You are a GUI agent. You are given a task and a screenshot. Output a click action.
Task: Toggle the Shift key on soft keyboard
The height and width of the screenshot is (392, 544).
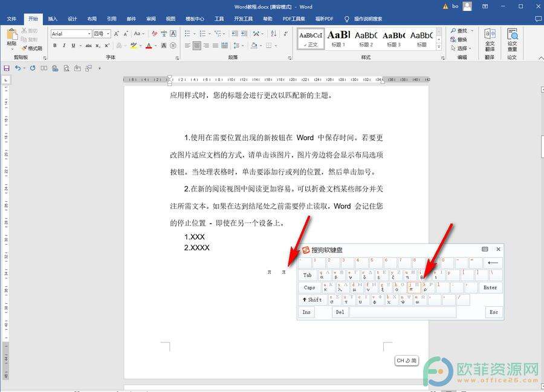[x=312, y=300]
